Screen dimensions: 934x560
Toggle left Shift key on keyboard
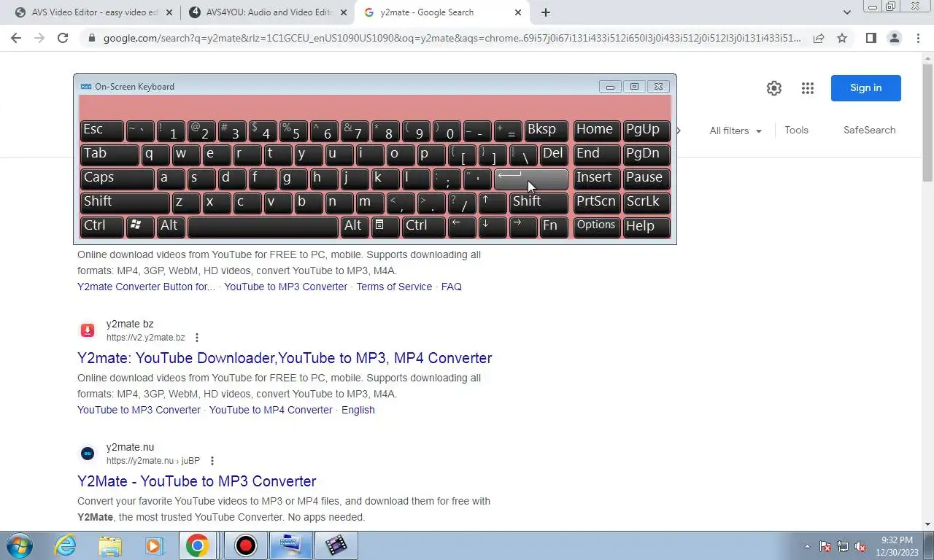click(125, 202)
